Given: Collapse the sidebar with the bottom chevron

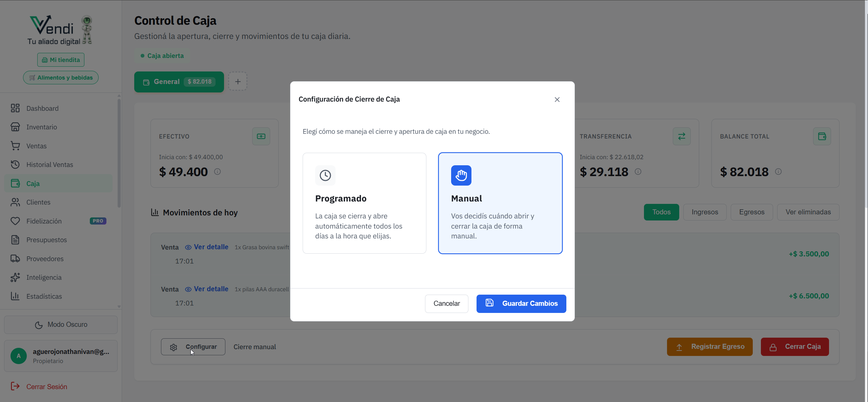Looking at the screenshot, I should [119, 306].
